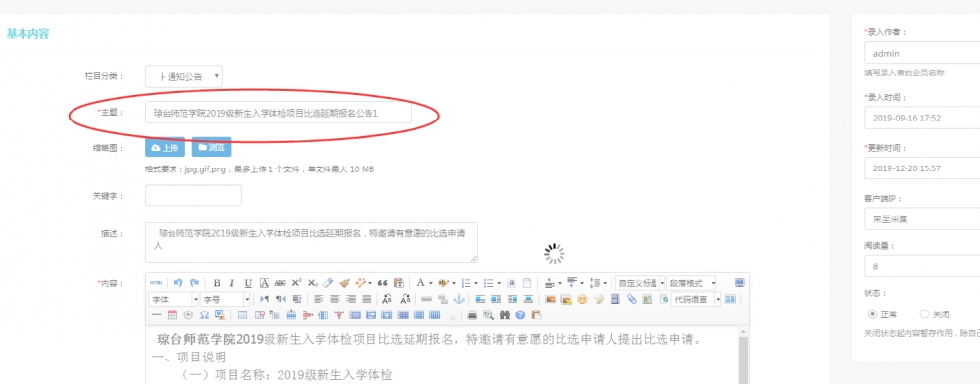
Task: Toggle italic formatting in the editor
Action: click(232, 283)
